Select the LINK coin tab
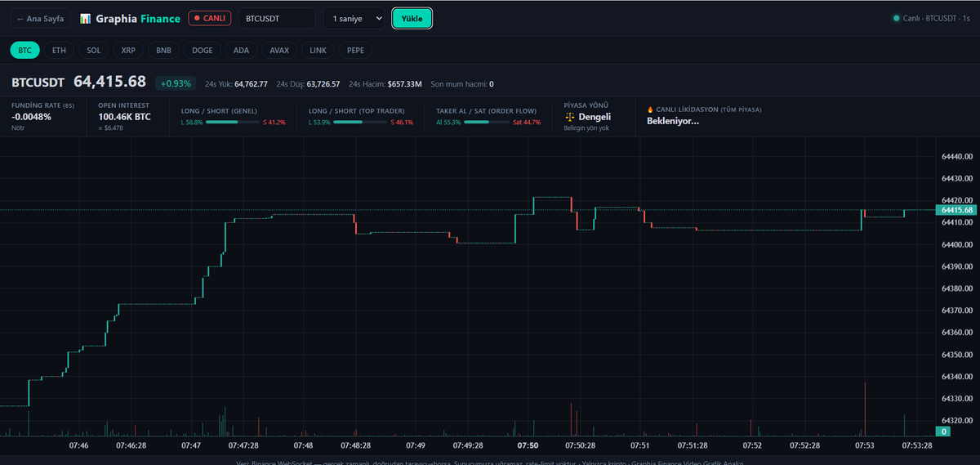 pyautogui.click(x=318, y=50)
